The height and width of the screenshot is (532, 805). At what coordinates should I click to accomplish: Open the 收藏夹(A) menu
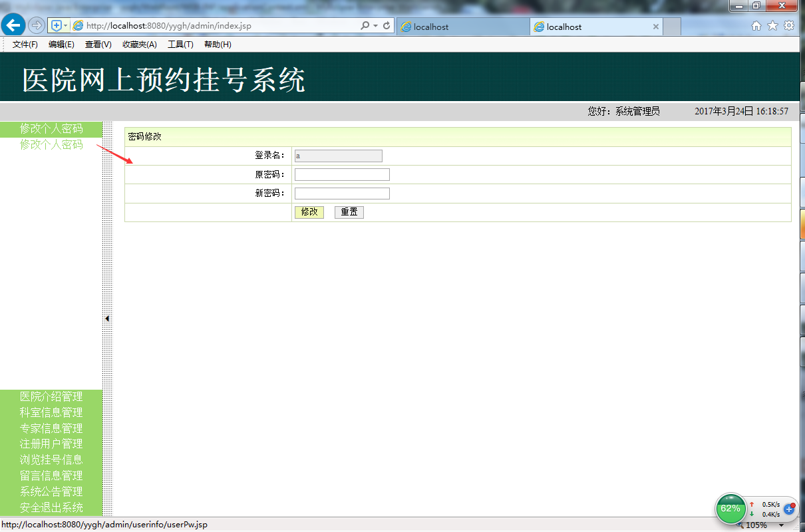(x=140, y=45)
